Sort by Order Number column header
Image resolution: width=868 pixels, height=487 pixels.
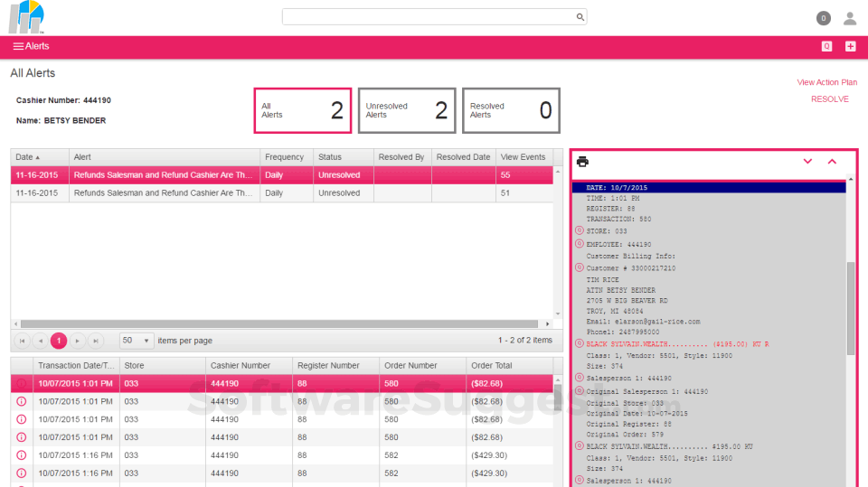pos(422,366)
